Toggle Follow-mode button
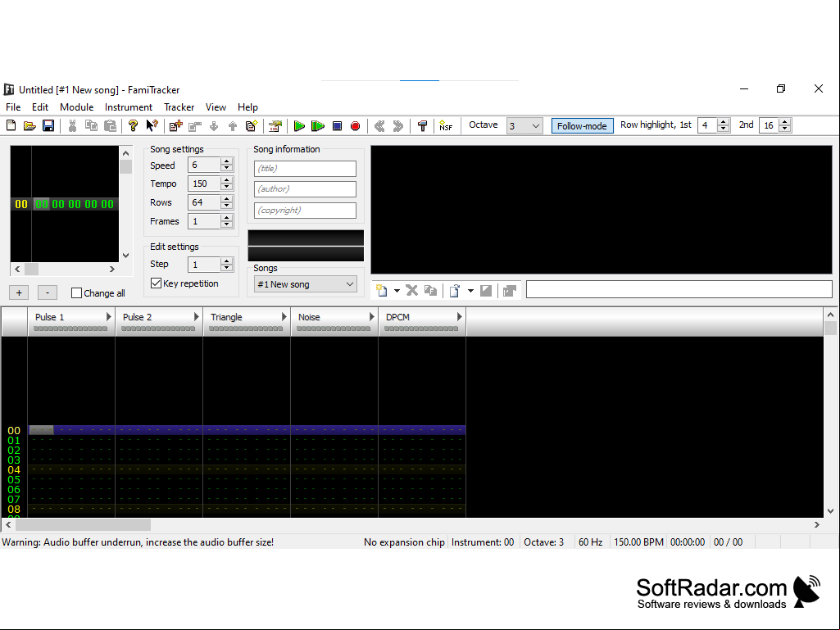 click(x=583, y=126)
